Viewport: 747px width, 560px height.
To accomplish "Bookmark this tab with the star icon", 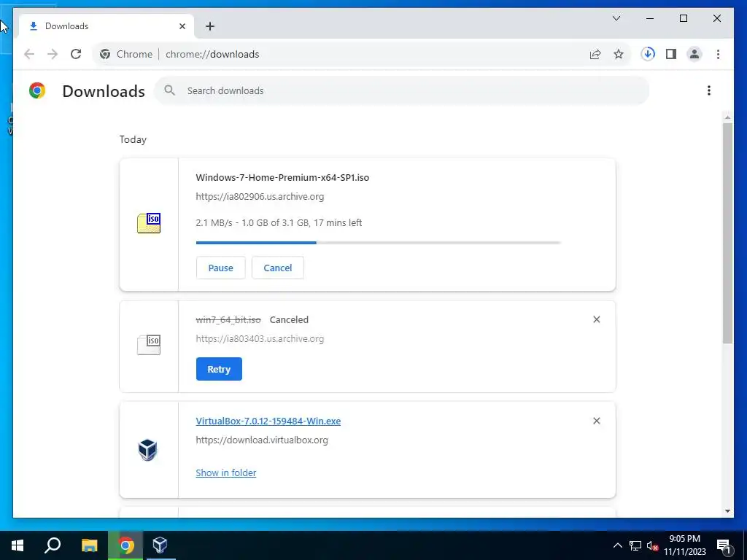I will click(x=619, y=54).
